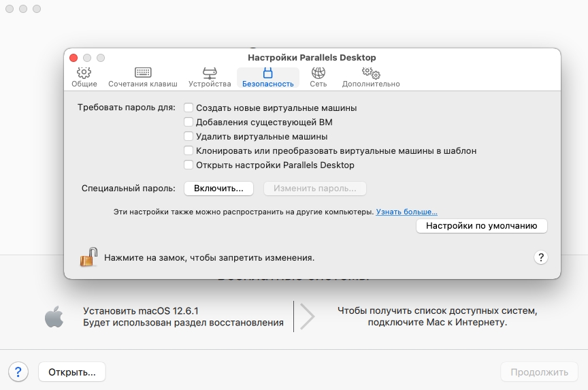Viewport: 588px width, 390px height.
Task: Select the Сочетания клавиш keyboard icon
Action: pos(142,73)
